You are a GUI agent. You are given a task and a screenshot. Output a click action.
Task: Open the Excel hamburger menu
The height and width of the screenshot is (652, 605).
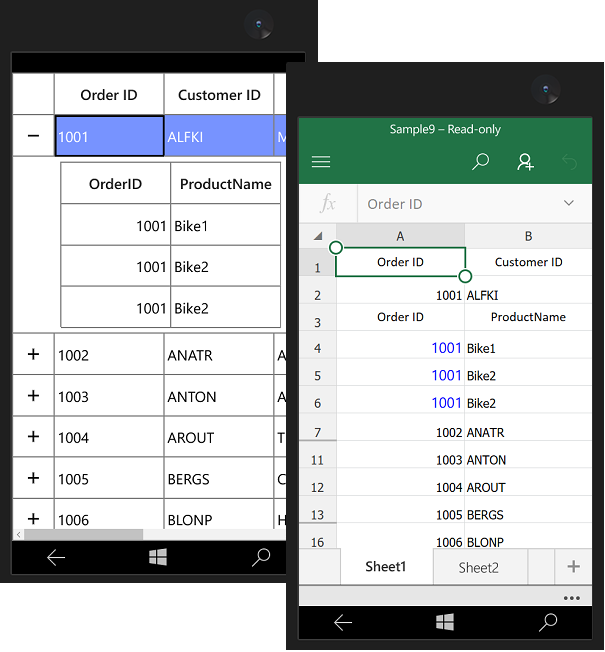click(321, 161)
